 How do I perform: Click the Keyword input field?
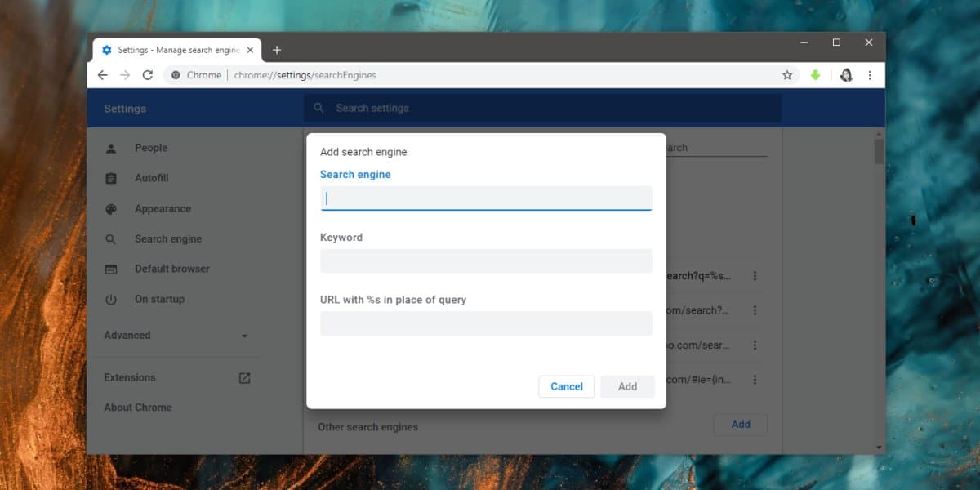pyautogui.click(x=486, y=261)
